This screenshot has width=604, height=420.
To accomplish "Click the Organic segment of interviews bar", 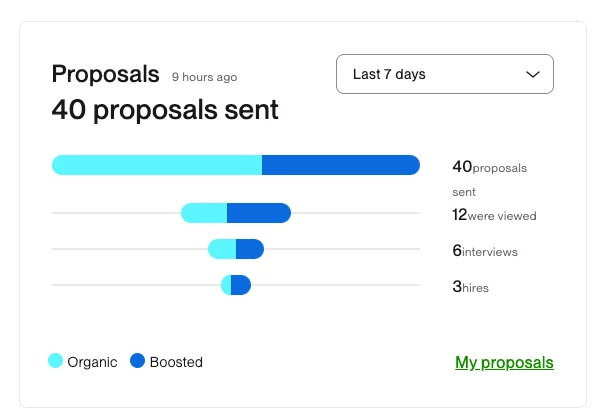I will [x=222, y=249].
